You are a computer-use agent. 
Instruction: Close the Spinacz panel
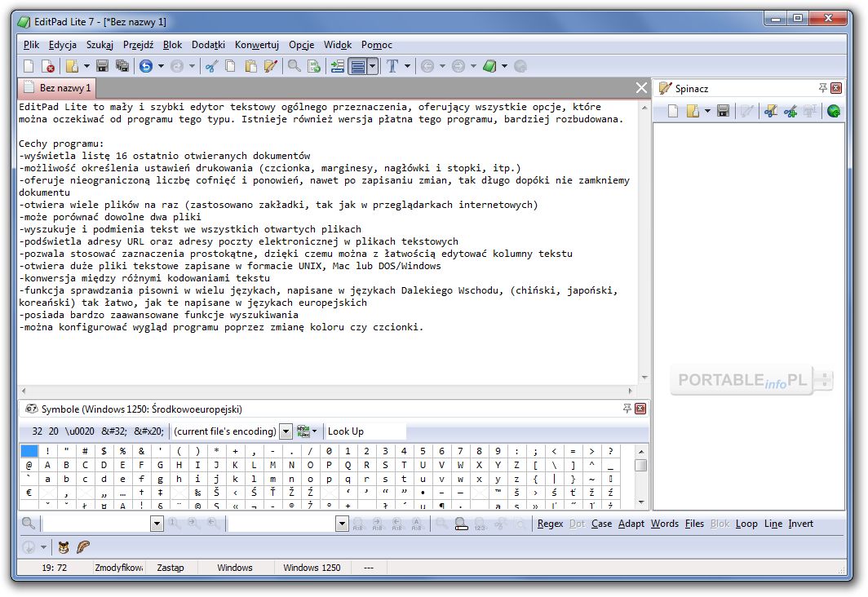836,88
